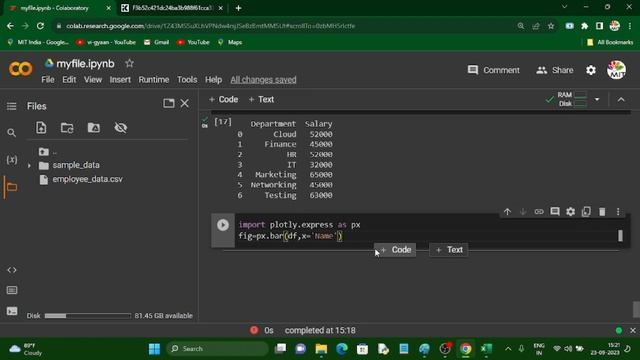This screenshot has width=640, height=360.
Task: Open the parent directory folder
Action: click(x=44, y=152)
